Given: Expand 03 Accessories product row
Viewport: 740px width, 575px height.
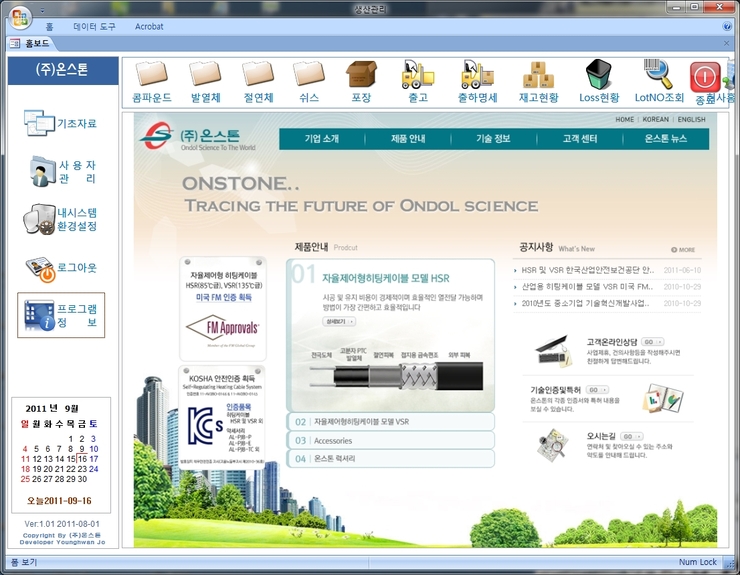Looking at the screenshot, I should [x=391, y=440].
